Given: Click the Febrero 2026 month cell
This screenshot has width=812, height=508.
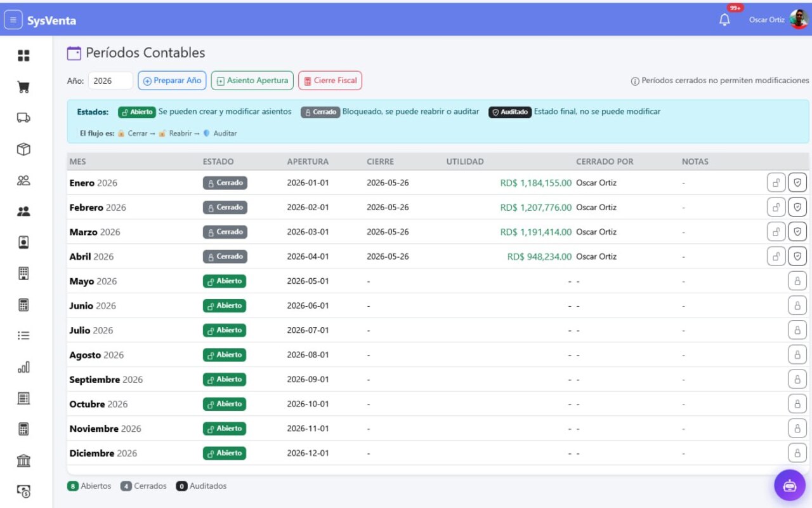Looking at the screenshot, I should (98, 207).
